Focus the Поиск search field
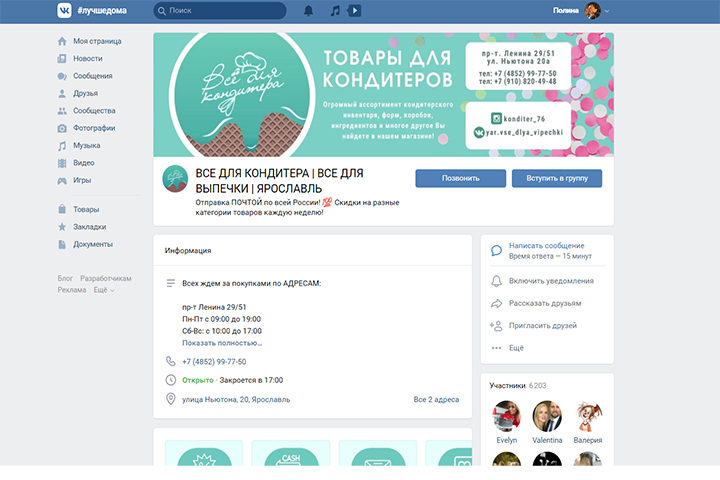Image resolution: width=720 pixels, height=480 pixels. 220,11
